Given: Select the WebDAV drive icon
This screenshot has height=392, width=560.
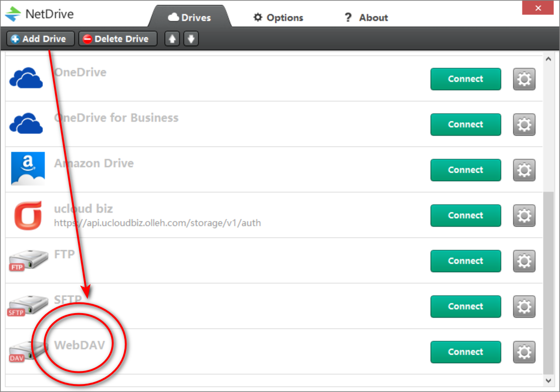Looking at the screenshot, I should pyautogui.click(x=28, y=351).
